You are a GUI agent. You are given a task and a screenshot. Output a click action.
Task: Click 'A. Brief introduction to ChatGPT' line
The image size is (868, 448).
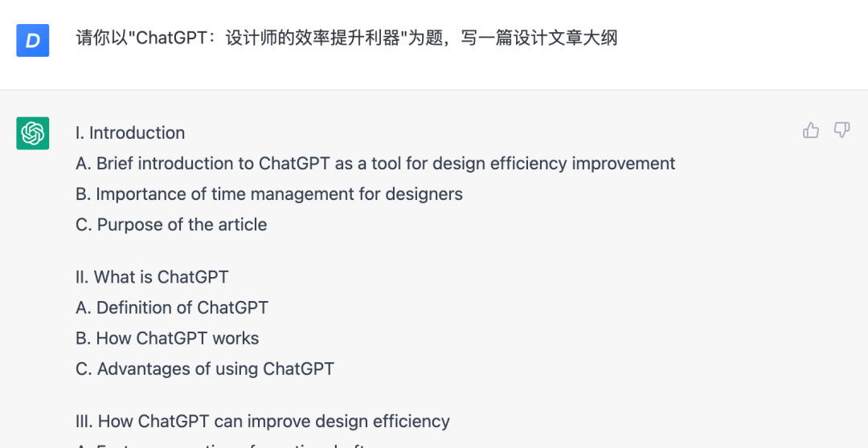pyautogui.click(x=375, y=164)
